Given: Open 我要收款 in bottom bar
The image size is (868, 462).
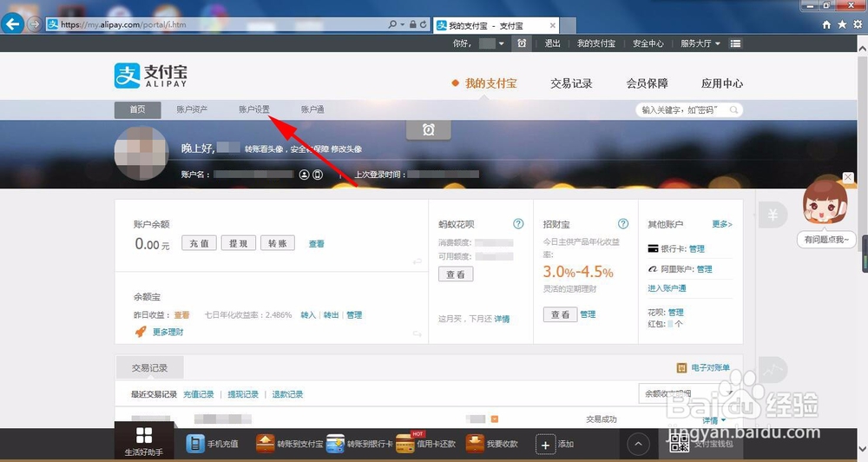Looking at the screenshot, I should (491, 444).
